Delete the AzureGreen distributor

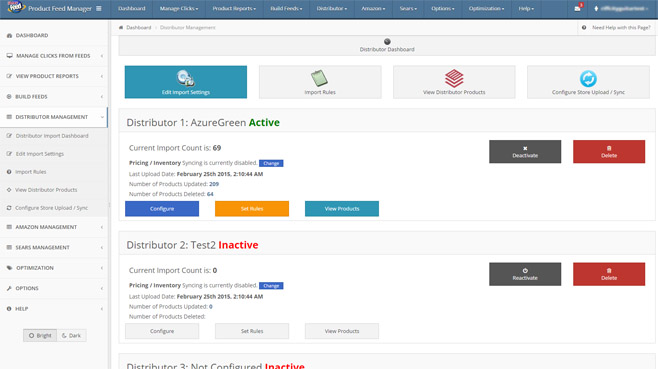(x=609, y=152)
